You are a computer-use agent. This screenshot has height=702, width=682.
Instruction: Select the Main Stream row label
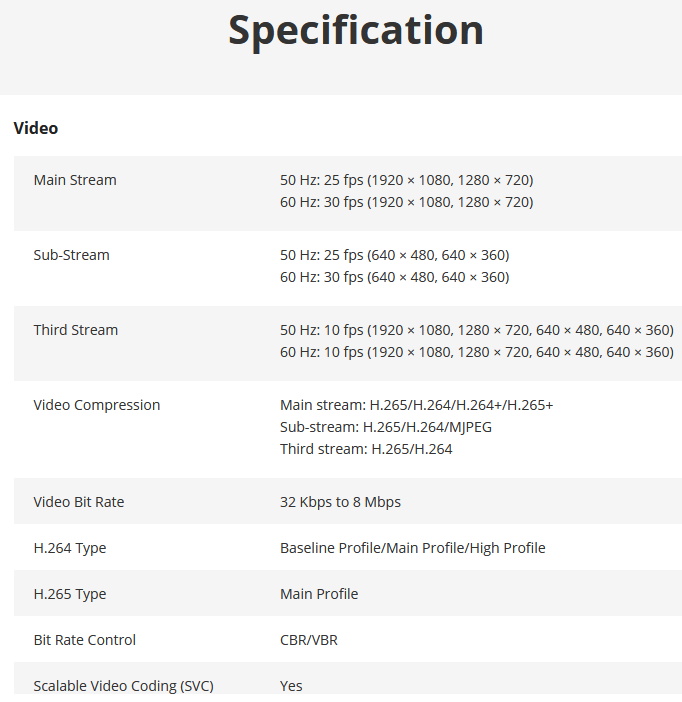tap(75, 180)
